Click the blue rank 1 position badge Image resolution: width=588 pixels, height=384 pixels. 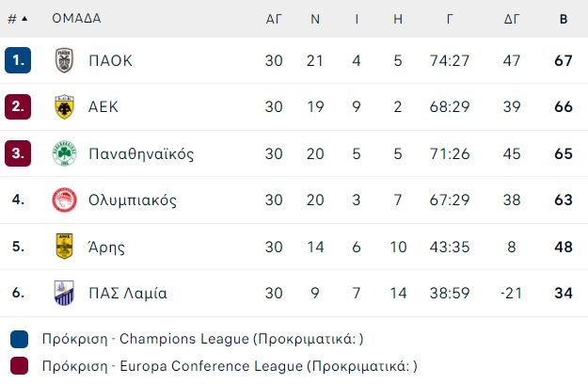tap(18, 60)
